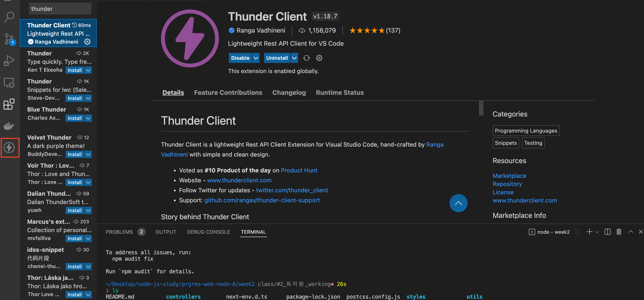Screen dimensions: 644x300
Task: Add a new terminal with plus icon
Action: tap(589, 232)
